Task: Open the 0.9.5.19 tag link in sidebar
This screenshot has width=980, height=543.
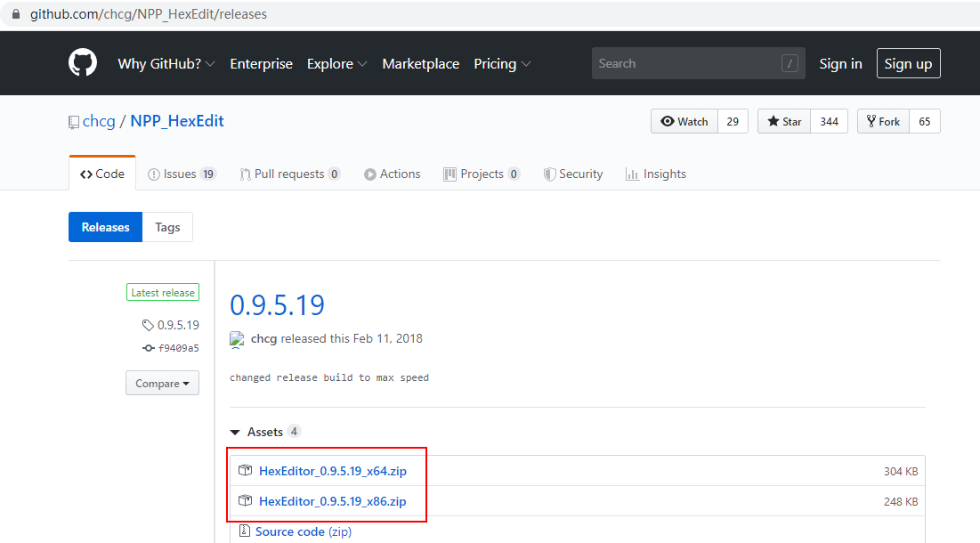Action: (x=178, y=325)
